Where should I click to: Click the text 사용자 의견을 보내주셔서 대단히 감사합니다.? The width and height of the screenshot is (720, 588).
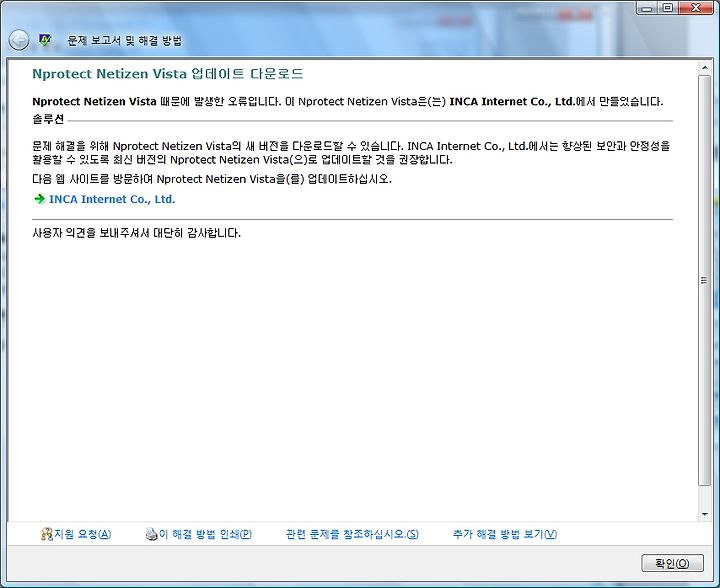tap(136, 233)
